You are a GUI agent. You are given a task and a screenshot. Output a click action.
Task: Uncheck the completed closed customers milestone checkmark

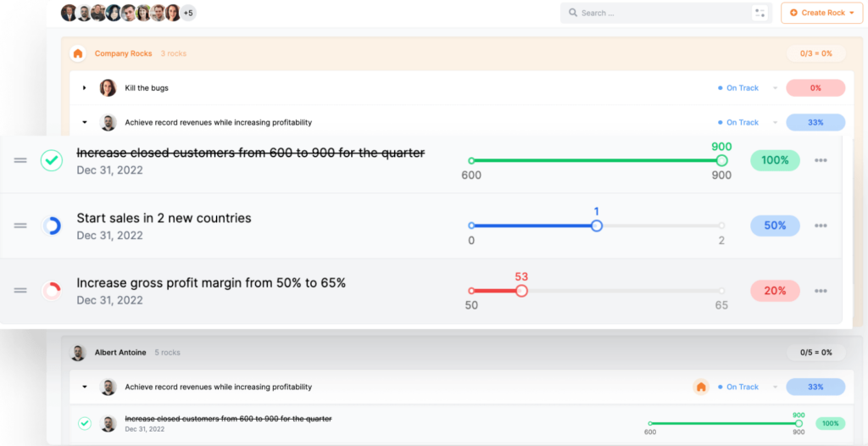52,160
